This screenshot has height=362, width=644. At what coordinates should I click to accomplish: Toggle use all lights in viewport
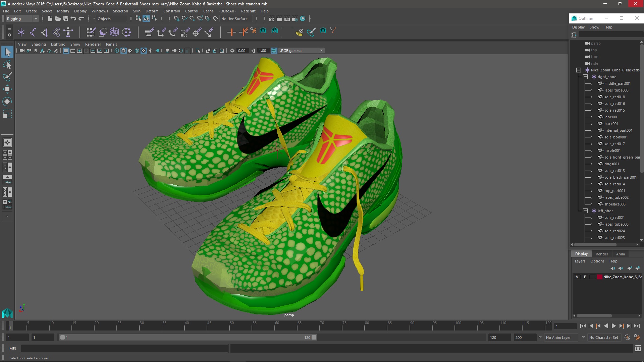(x=150, y=51)
